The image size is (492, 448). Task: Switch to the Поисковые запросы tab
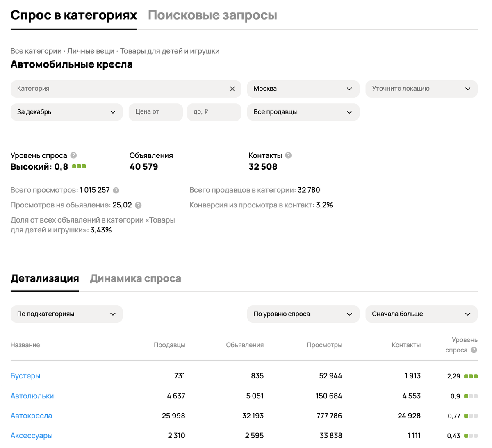pos(213,15)
